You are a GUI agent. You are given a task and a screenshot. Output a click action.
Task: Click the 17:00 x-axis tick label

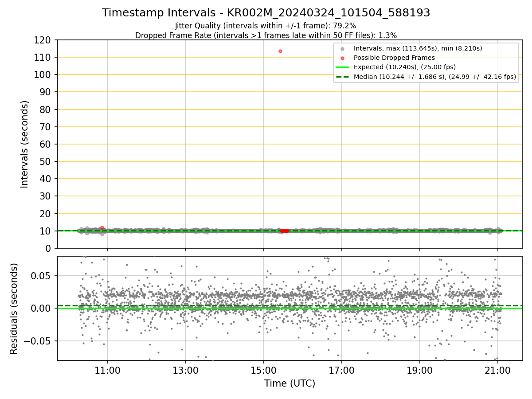click(x=342, y=371)
